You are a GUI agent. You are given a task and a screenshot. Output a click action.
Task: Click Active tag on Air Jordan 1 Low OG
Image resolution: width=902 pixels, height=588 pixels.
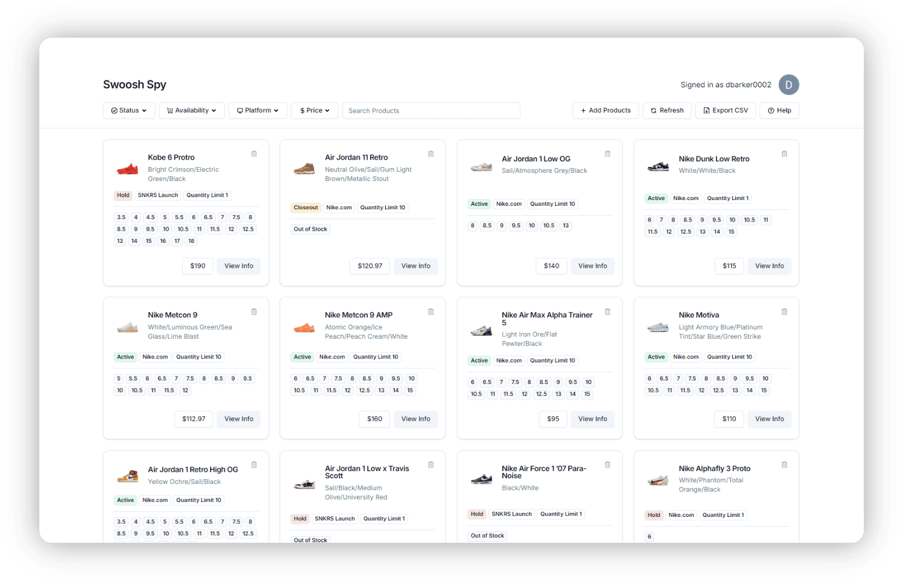[479, 204]
